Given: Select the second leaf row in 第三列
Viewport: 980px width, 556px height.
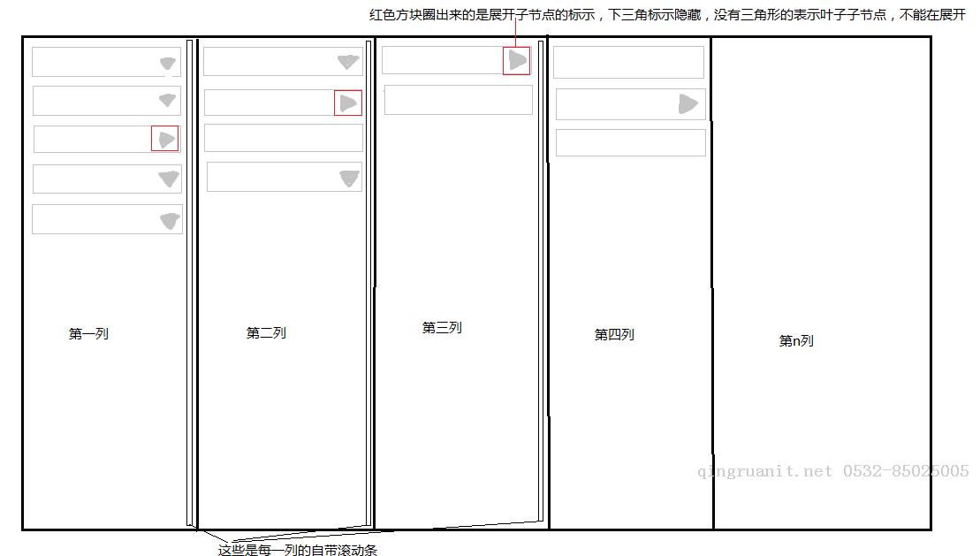Looking at the screenshot, I should pyautogui.click(x=458, y=100).
